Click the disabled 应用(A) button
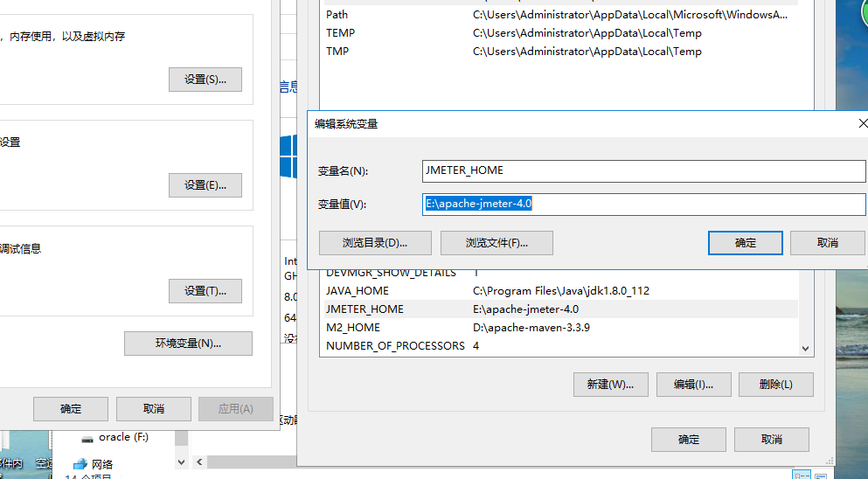This screenshot has width=868, height=479. [236, 409]
